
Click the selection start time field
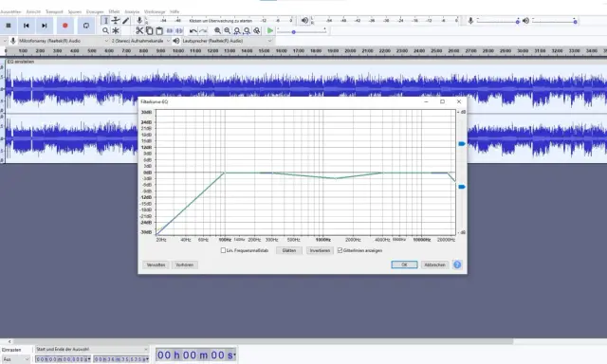pyautogui.click(x=64, y=359)
